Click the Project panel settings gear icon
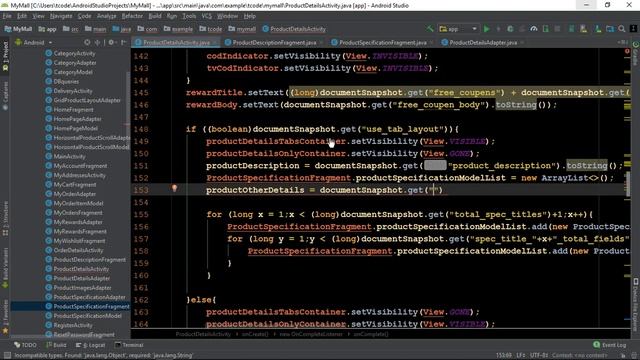 point(111,42)
